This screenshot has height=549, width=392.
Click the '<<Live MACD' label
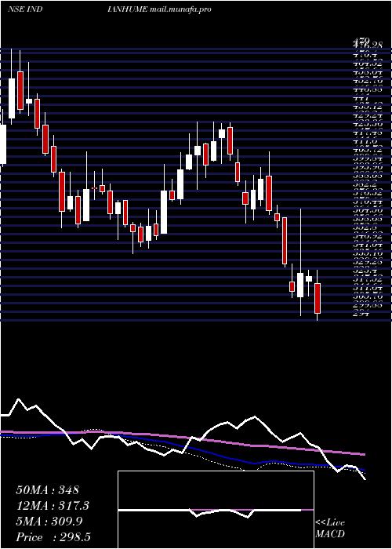330,529
